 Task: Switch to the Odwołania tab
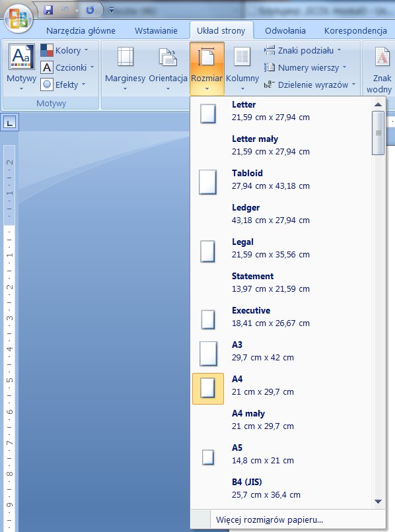[x=285, y=30]
